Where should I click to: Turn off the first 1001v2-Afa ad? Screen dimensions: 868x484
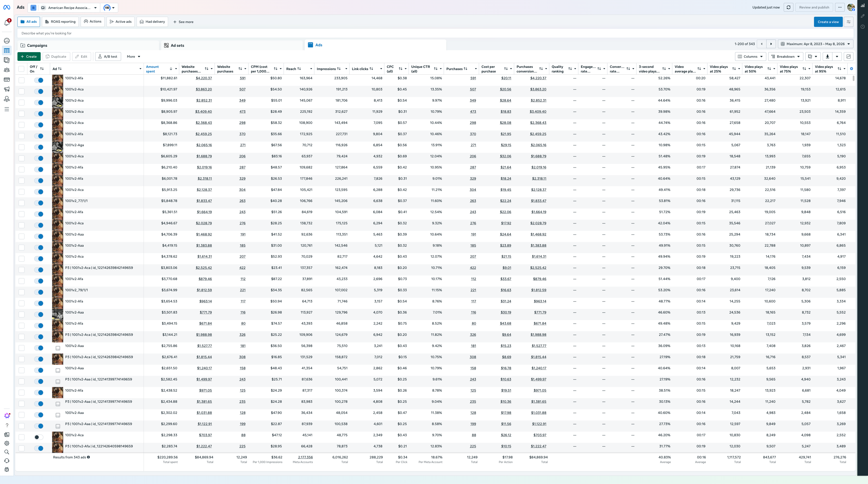[39, 80]
